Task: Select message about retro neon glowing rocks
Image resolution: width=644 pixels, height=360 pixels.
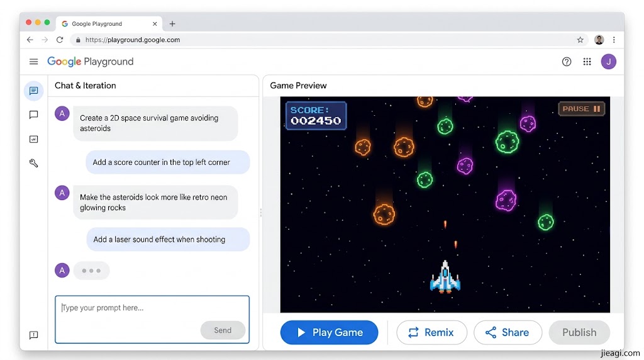Action: [156, 202]
